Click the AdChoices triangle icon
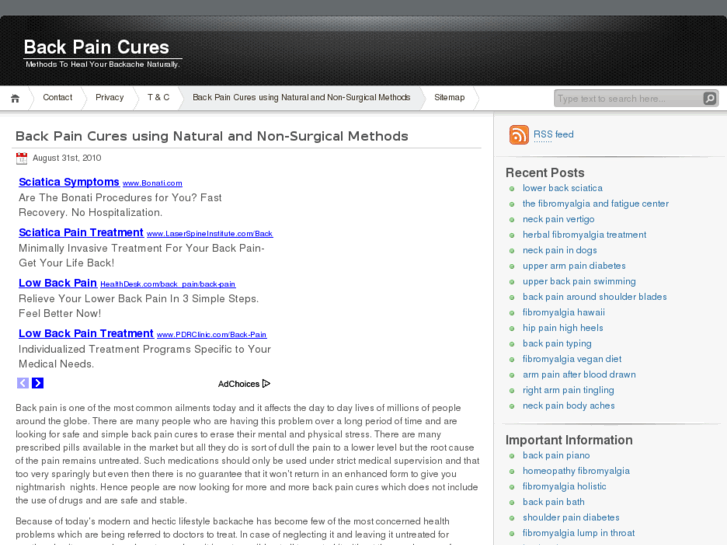 pyautogui.click(x=266, y=384)
